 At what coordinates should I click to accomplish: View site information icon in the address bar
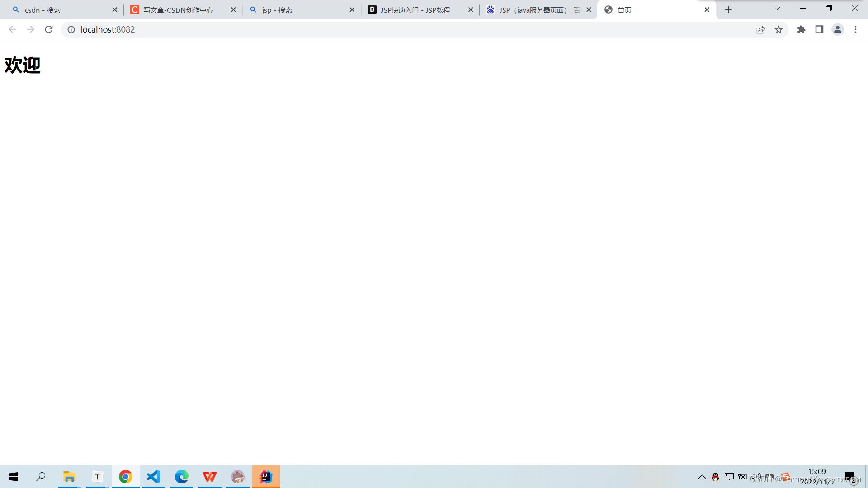pyautogui.click(x=71, y=29)
